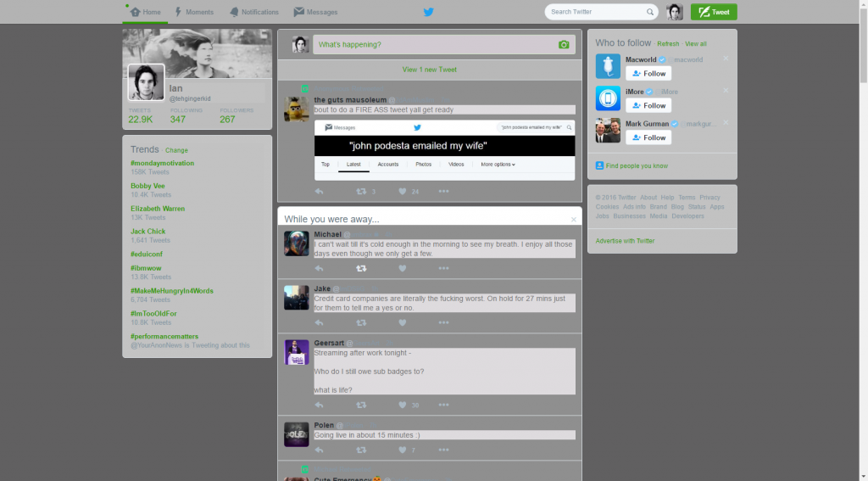View the 22.9K tweets count
The height and width of the screenshot is (481, 868).
coord(141,119)
